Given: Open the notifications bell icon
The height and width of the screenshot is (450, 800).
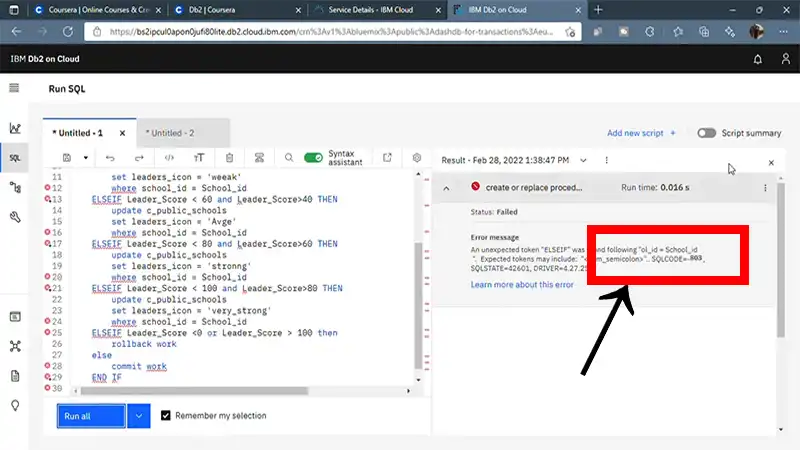Looking at the screenshot, I should pos(758,59).
